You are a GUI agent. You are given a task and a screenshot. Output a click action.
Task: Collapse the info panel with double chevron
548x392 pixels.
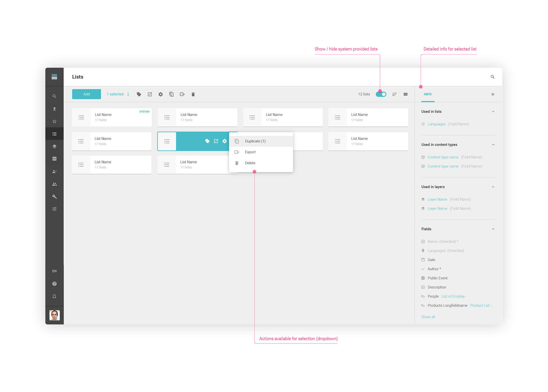(493, 94)
